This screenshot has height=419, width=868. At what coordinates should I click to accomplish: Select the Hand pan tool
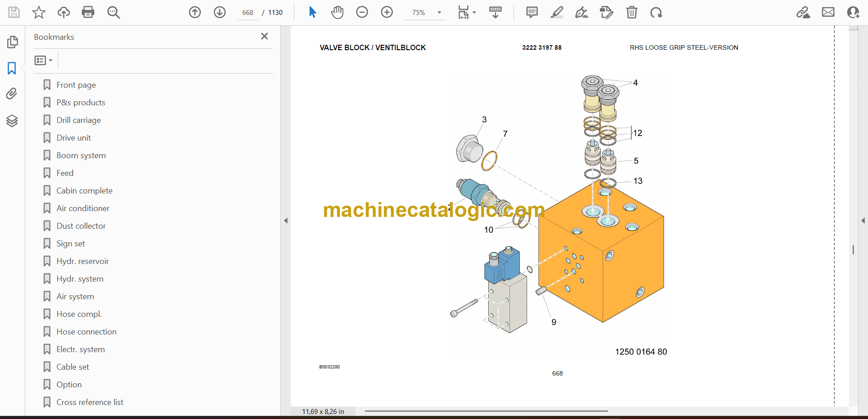click(337, 12)
